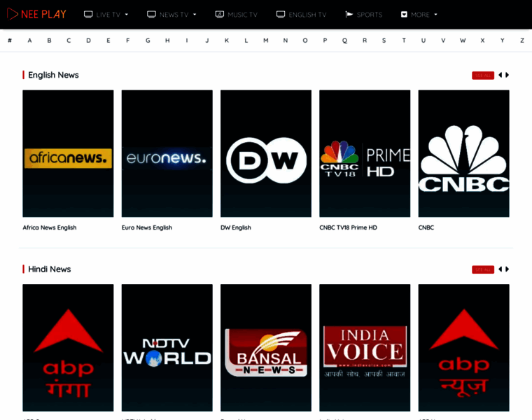Filter channels by letter X
Screen dimensions: 532x420
pos(482,41)
